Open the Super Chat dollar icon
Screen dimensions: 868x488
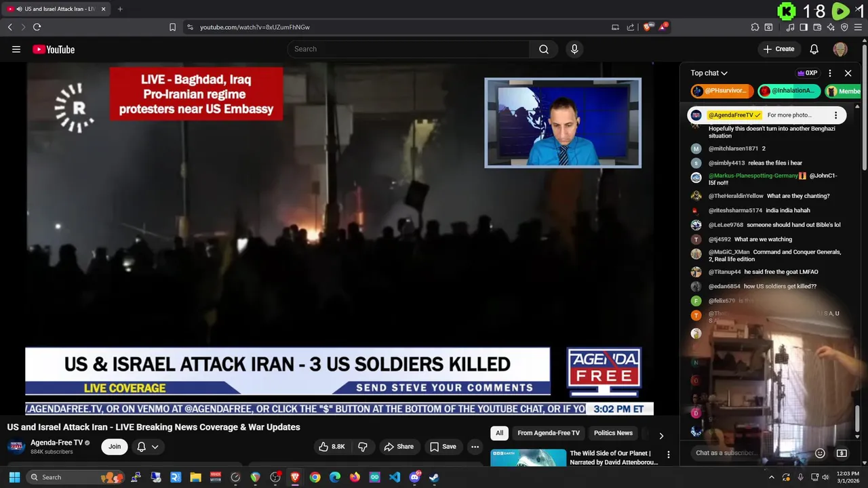842,453
